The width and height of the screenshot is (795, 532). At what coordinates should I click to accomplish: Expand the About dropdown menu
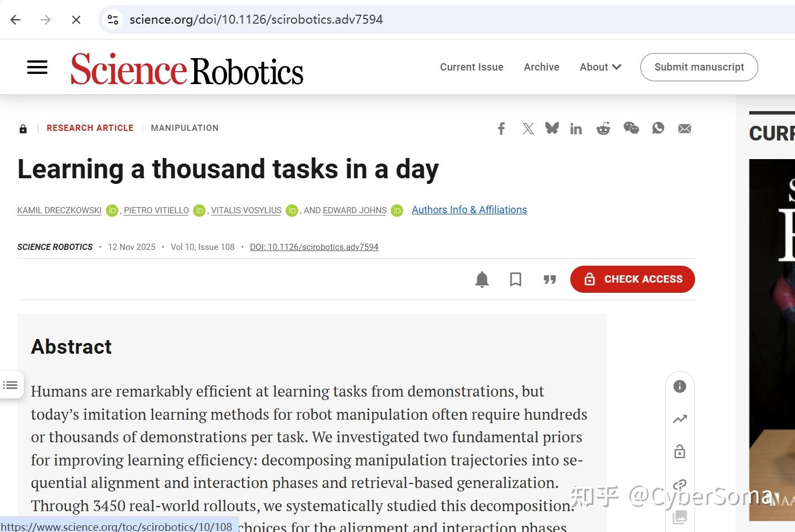600,67
